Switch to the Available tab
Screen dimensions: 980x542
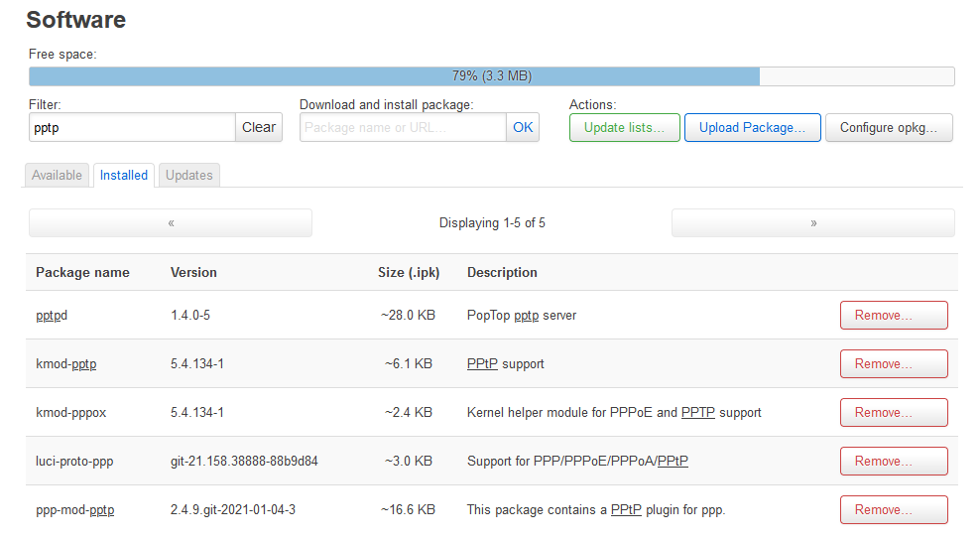57,175
